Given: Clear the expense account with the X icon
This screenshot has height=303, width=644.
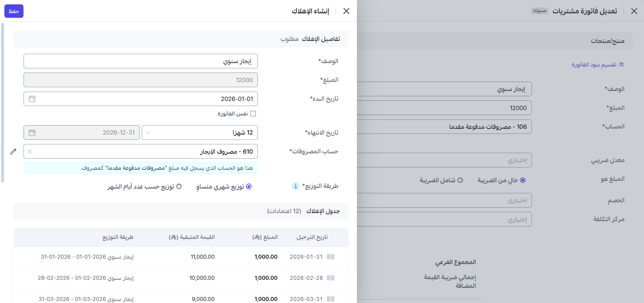Looking at the screenshot, I should [x=30, y=152].
